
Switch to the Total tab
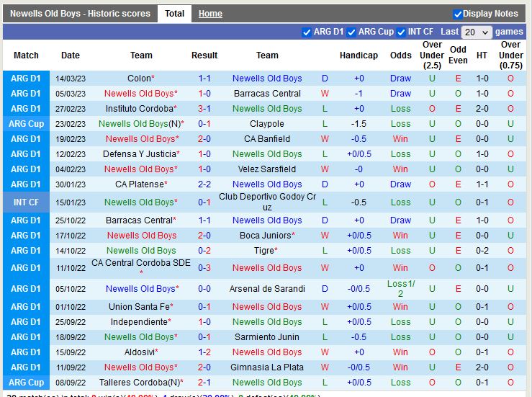click(174, 14)
